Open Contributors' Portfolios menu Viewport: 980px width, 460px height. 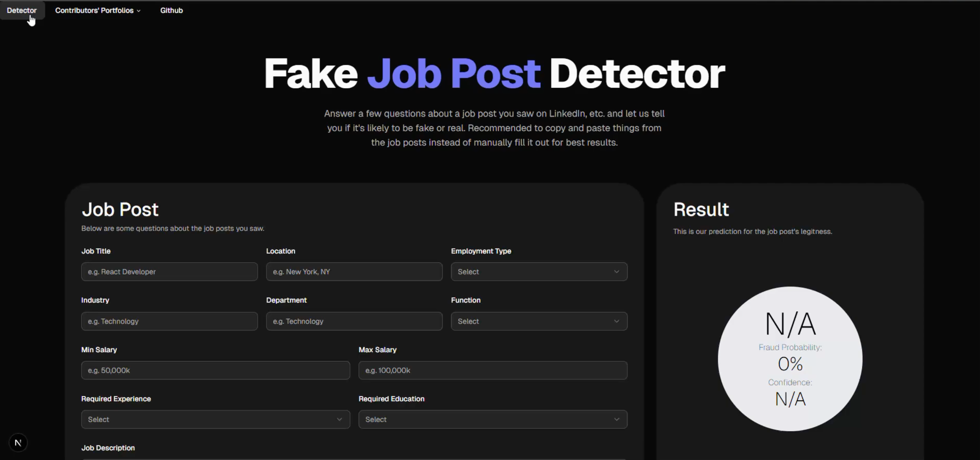point(94,10)
